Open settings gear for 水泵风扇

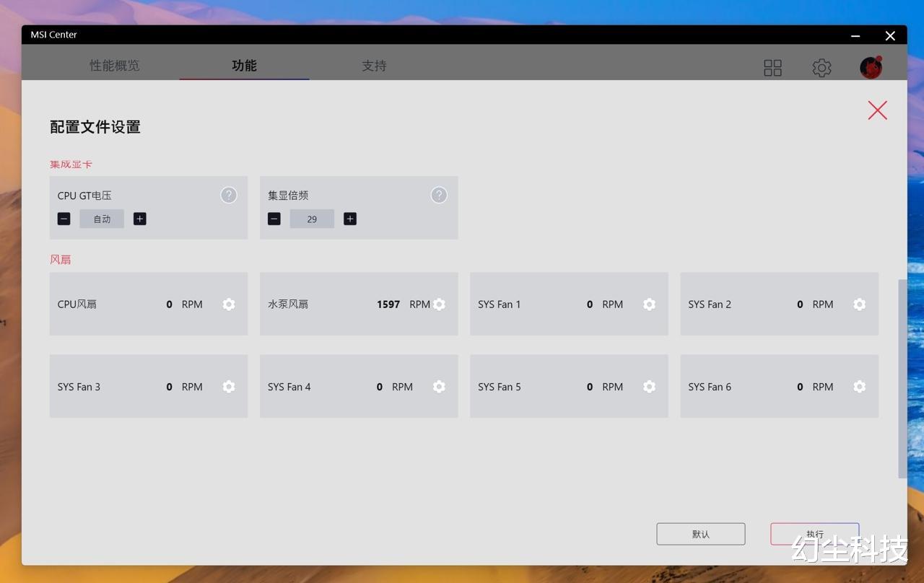tap(439, 304)
